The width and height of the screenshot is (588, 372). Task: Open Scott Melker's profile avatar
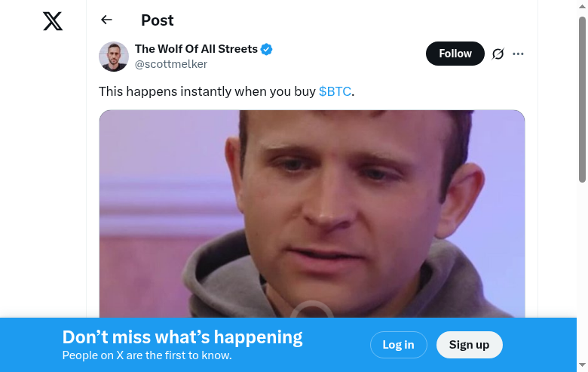pyautogui.click(x=114, y=57)
